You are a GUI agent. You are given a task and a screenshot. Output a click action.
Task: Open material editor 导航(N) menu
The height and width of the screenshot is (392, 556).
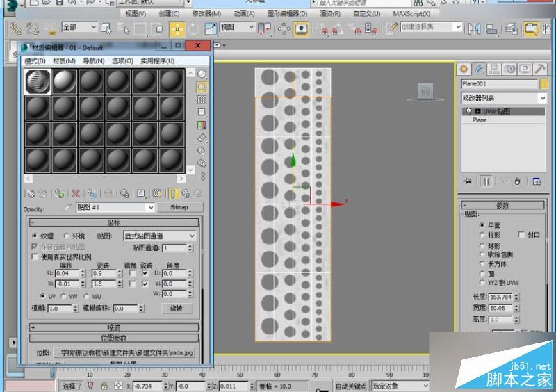pos(94,61)
